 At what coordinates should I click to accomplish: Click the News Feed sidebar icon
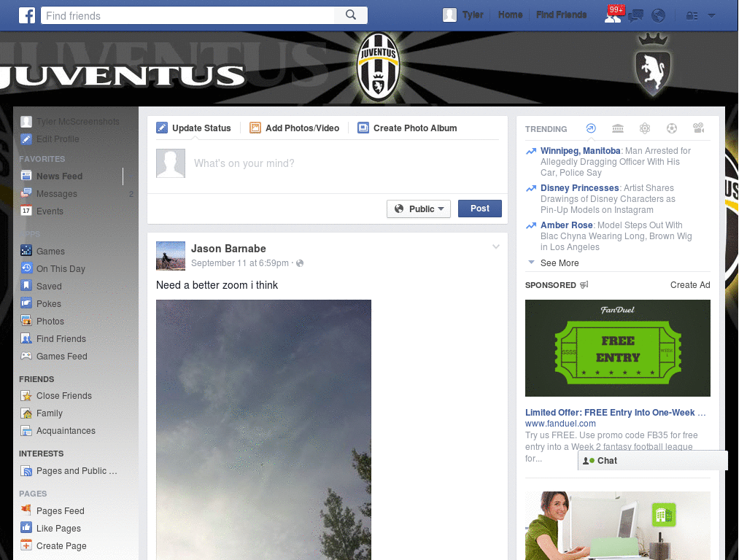pyautogui.click(x=26, y=176)
